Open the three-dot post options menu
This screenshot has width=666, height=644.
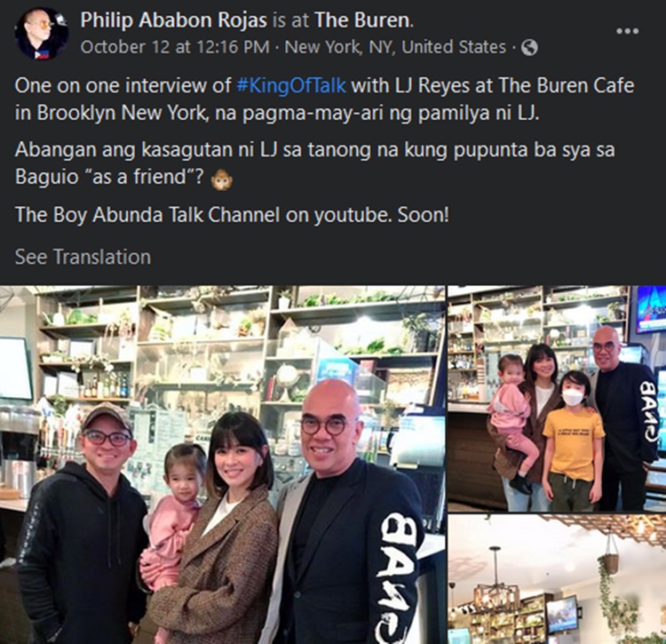[627, 31]
